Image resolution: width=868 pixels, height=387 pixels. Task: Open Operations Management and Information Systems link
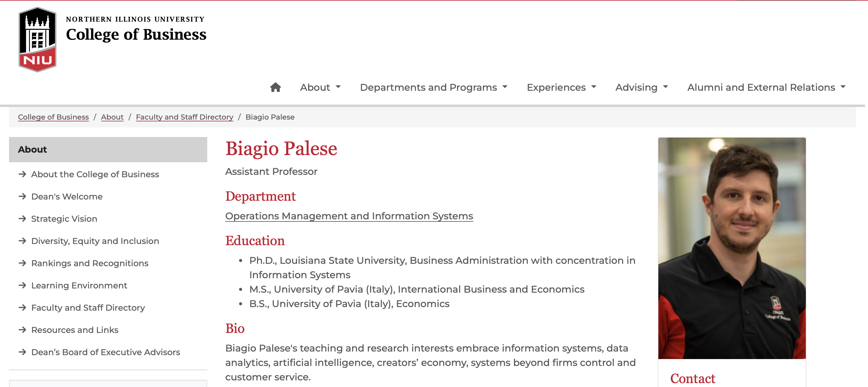click(x=349, y=216)
